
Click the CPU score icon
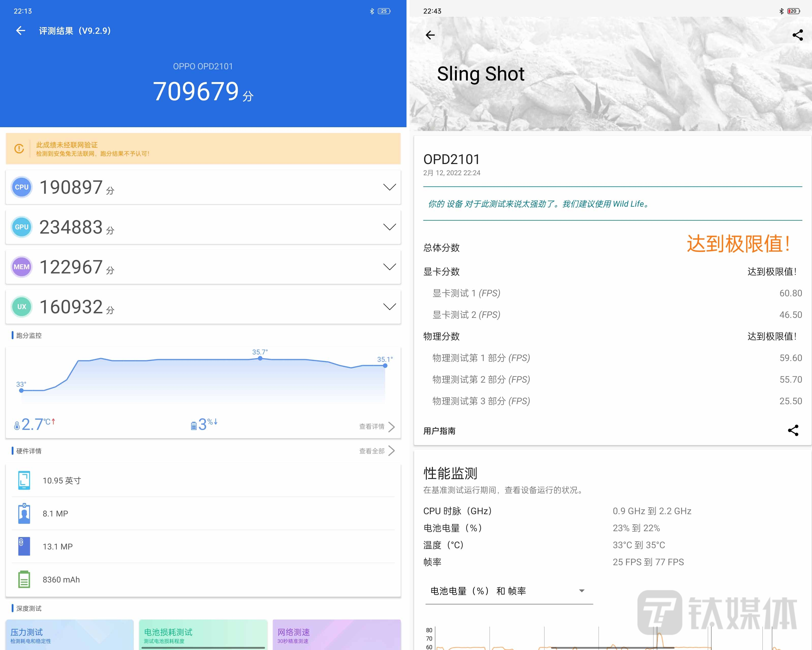(x=21, y=187)
